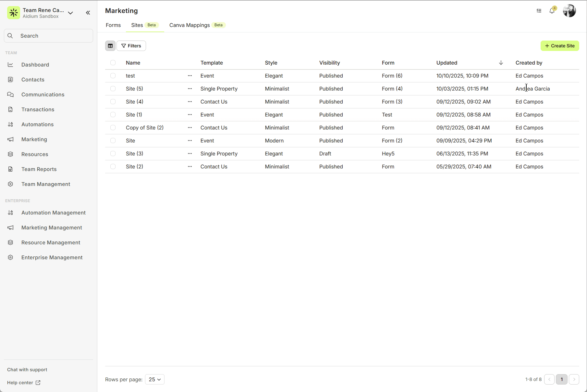Check the Copy of Site (2) row
This screenshot has width=587, height=392.
(x=113, y=128)
